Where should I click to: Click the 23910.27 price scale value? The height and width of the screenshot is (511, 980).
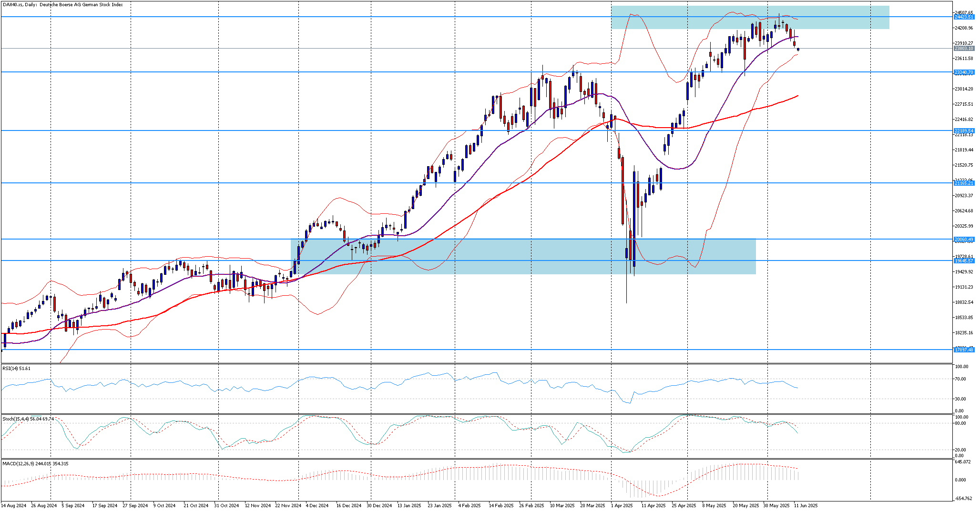click(x=964, y=43)
